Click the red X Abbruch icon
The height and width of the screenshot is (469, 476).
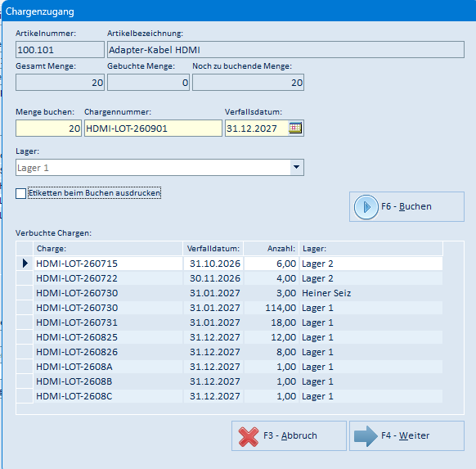pyautogui.click(x=249, y=436)
